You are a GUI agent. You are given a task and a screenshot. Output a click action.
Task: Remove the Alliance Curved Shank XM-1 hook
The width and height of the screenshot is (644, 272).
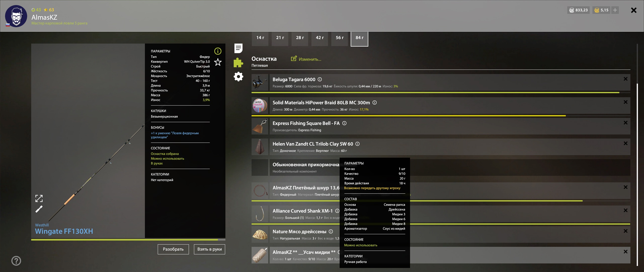pos(626,210)
